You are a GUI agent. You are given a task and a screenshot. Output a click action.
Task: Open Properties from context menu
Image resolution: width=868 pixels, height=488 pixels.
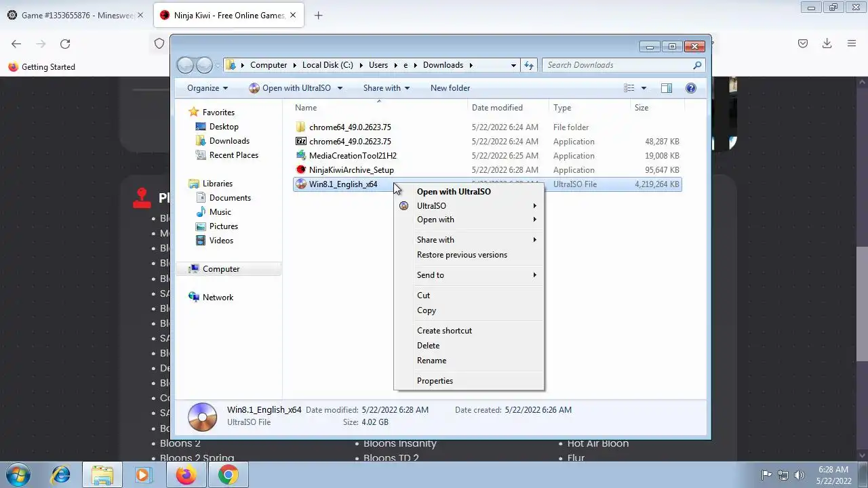click(x=435, y=381)
